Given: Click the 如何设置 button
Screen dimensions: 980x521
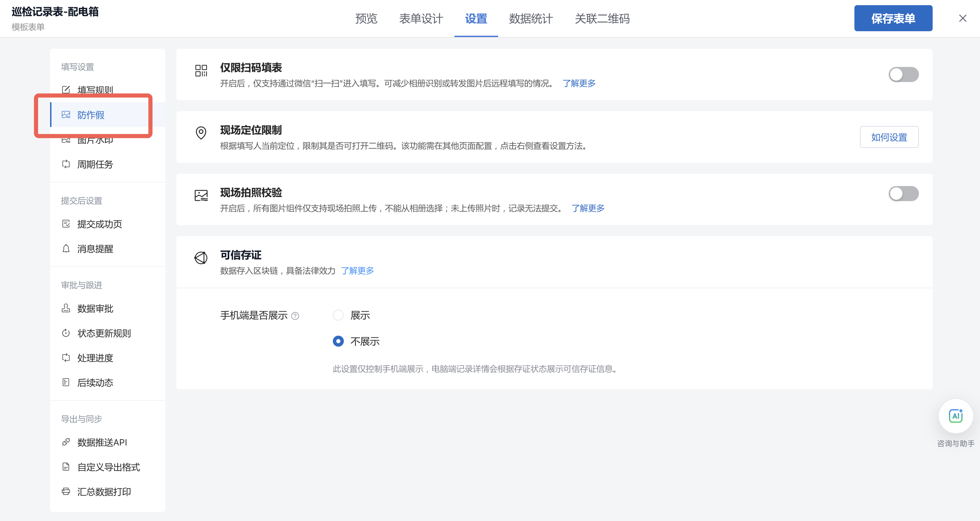Looking at the screenshot, I should [889, 137].
